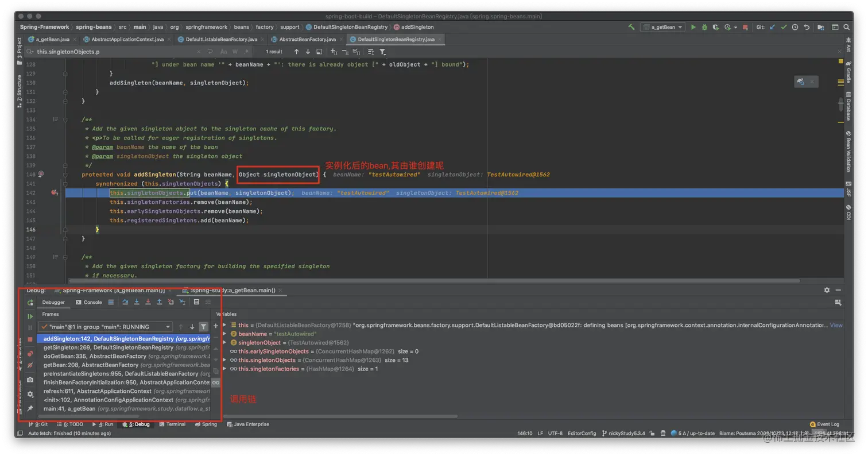Open the Terminal tool window button

pyautogui.click(x=172, y=424)
